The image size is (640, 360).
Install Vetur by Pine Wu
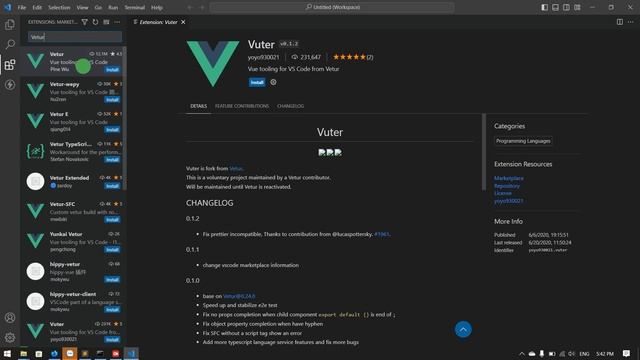pyautogui.click(x=112, y=70)
